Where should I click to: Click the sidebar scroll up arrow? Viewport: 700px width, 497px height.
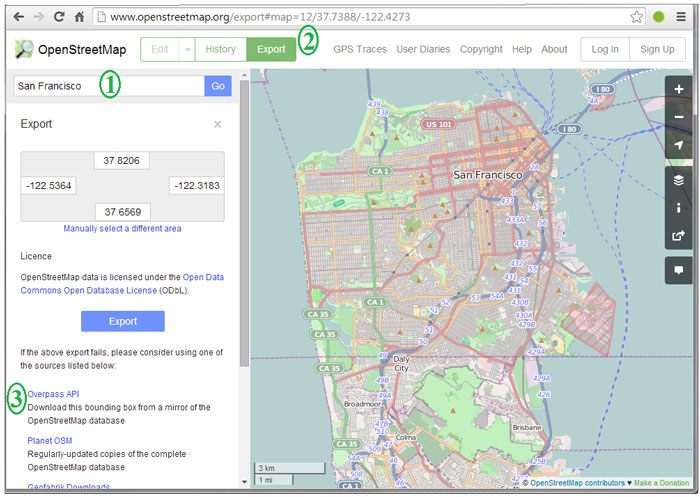[244, 75]
